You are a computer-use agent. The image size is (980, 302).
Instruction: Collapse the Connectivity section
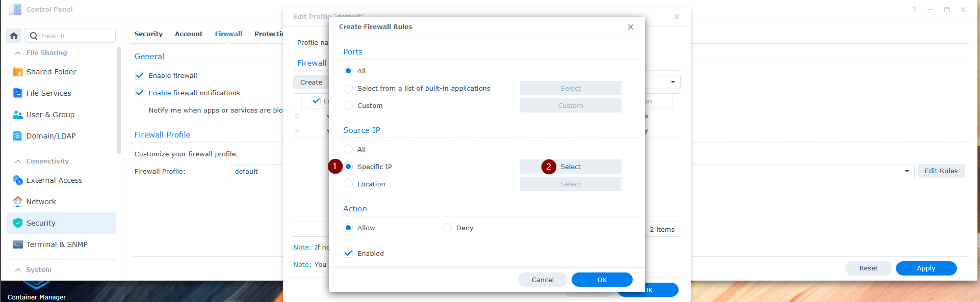(18, 161)
